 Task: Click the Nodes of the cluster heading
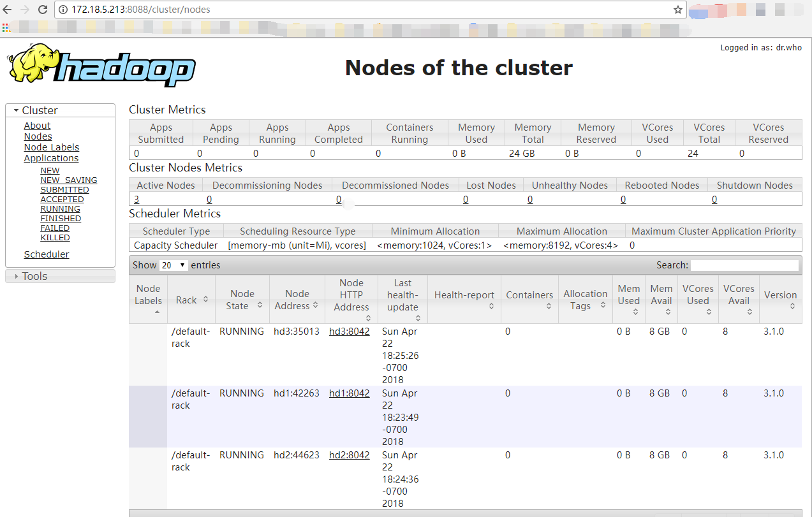coord(459,68)
